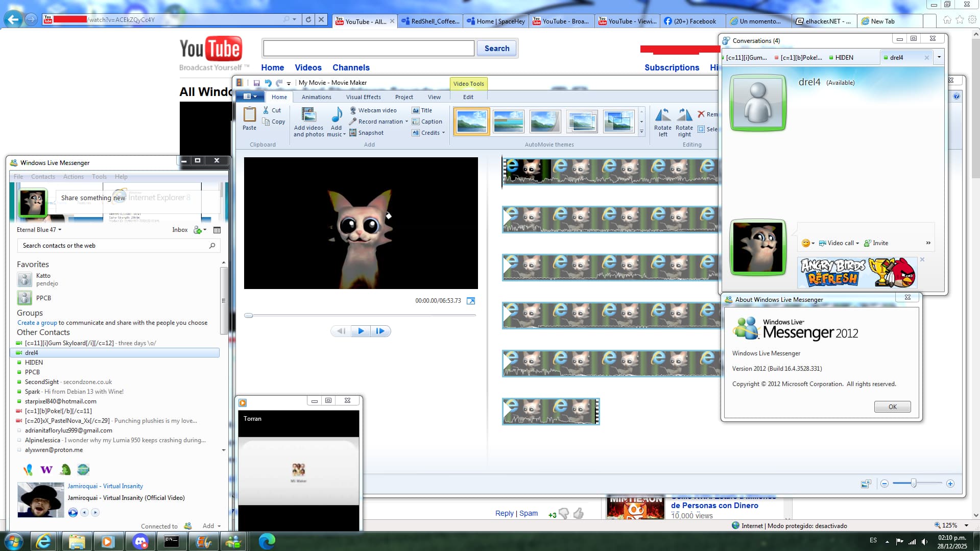The width and height of the screenshot is (980, 551).
Task: Expand the Eternal Blue 47 status dropdown
Action: 60,230
